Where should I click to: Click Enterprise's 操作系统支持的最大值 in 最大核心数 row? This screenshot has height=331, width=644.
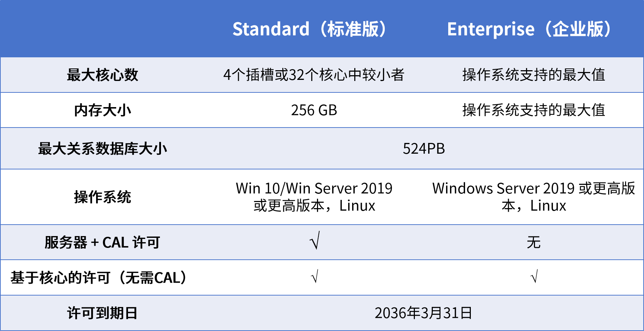(x=534, y=75)
